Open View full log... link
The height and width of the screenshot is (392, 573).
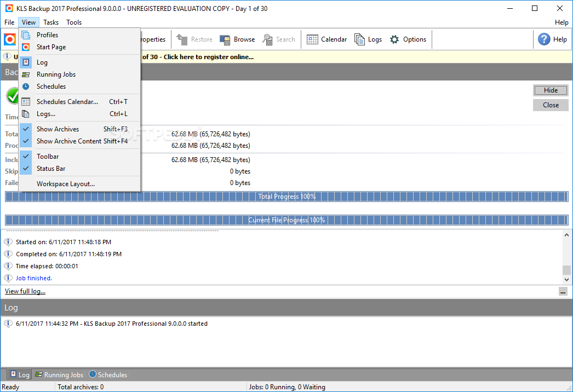coord(25,291)
